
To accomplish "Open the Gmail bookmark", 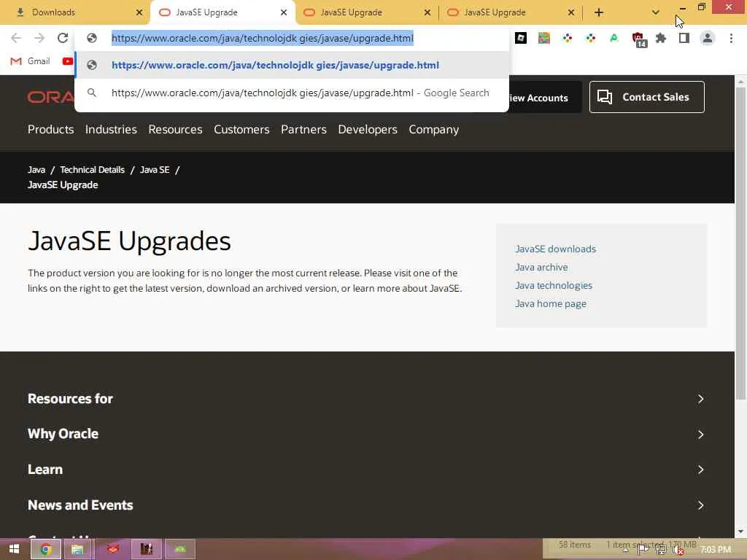I will click(x=30, y=61).
